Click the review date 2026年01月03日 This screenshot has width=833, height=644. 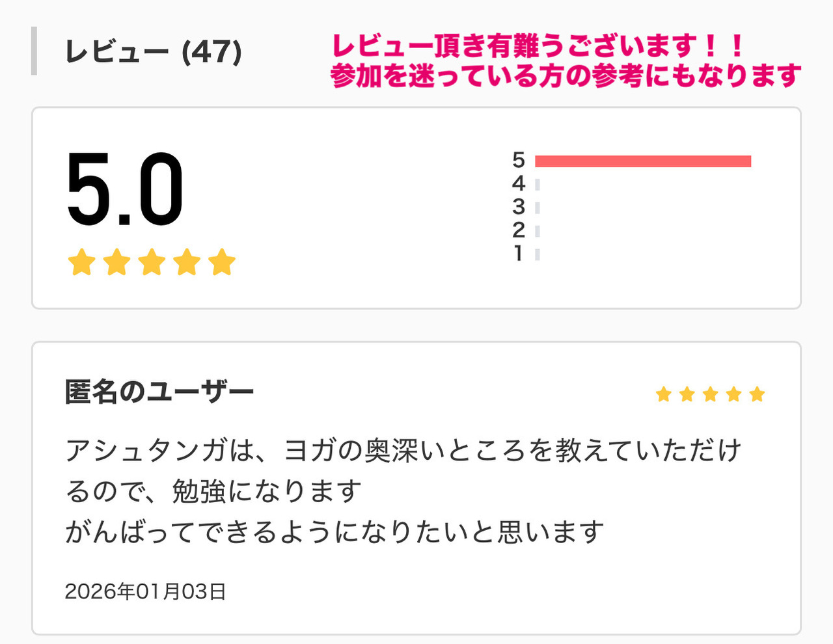coord(145,591)
